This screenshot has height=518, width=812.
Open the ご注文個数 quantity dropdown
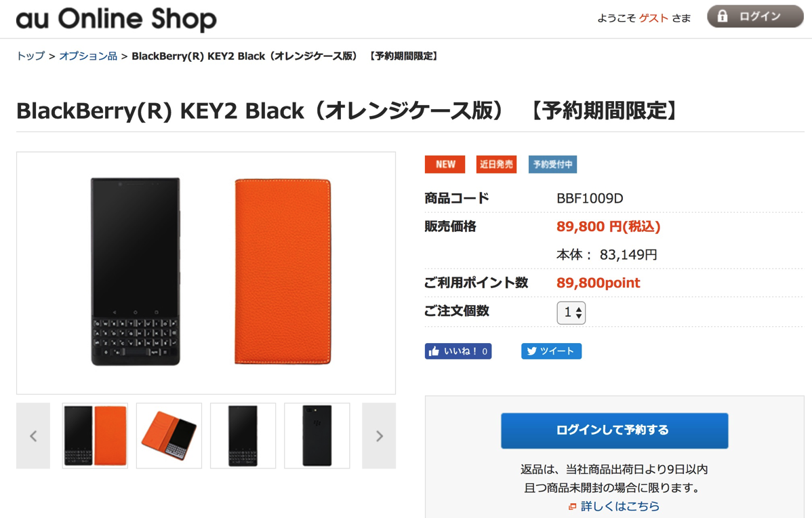coord(571,313)
